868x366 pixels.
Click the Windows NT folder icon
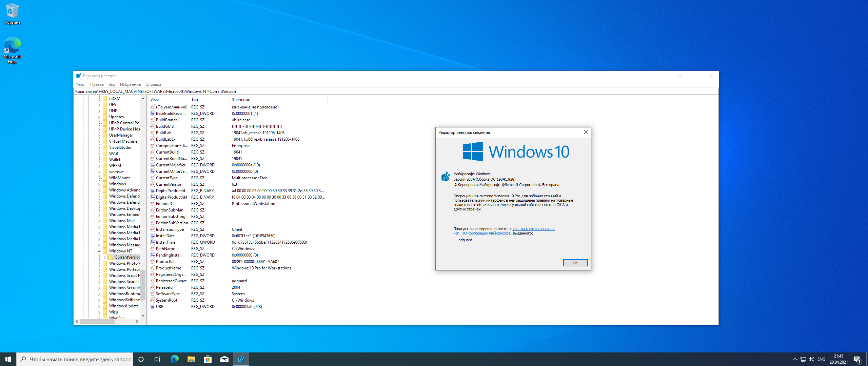[105, 251]
